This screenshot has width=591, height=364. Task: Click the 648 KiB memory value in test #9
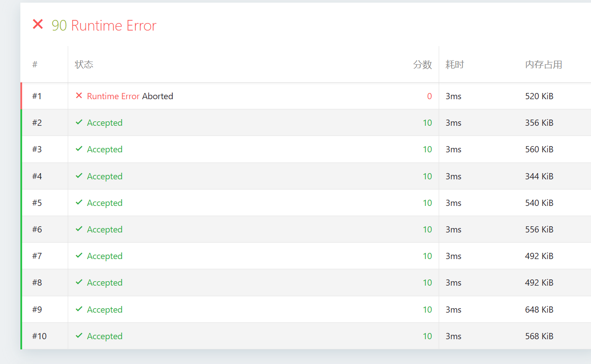539,310
